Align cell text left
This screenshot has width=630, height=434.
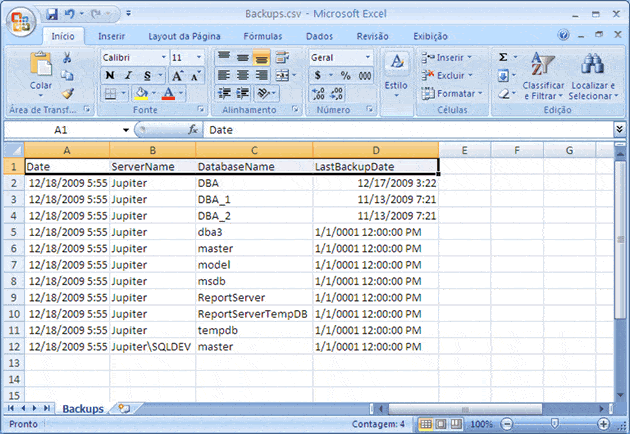pyautogui.click(x=224, y=75)
